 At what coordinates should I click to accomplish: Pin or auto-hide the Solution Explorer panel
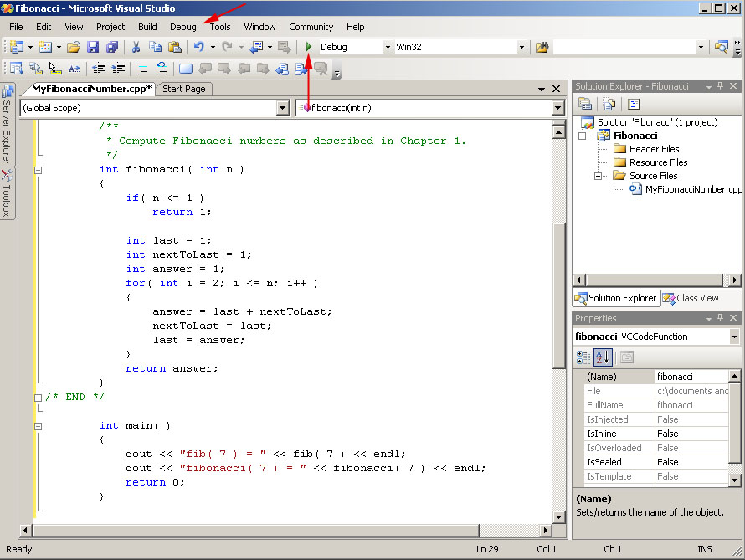point(720,86)
